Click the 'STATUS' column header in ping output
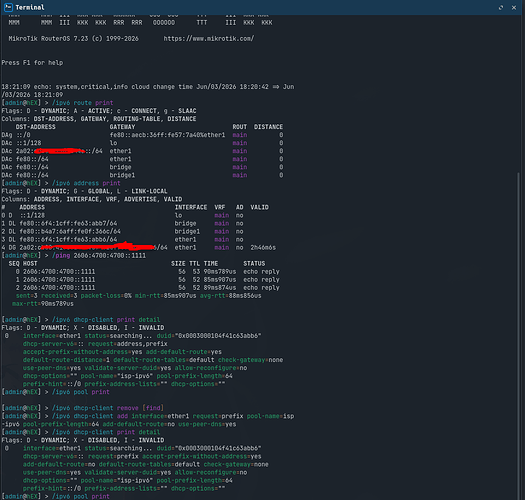 click(254, 264)
